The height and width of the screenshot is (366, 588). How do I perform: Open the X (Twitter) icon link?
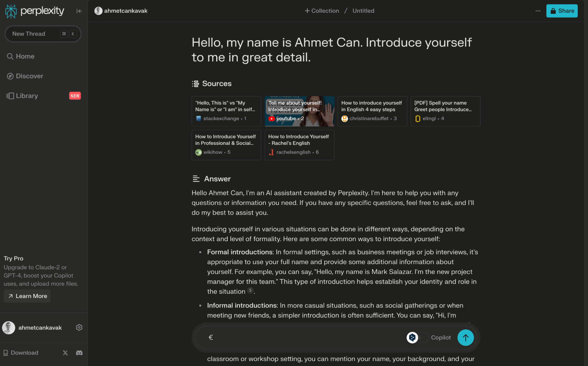[65, 353]
